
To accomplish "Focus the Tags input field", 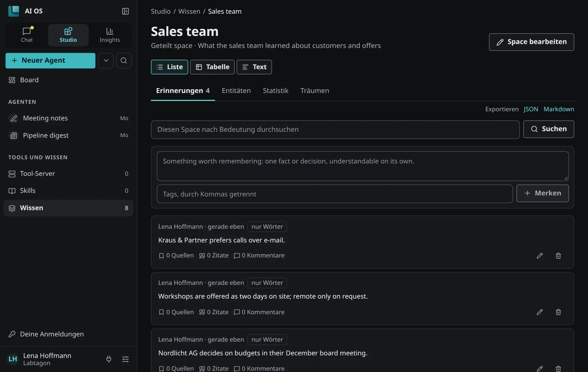I will (x=335, y=194).
